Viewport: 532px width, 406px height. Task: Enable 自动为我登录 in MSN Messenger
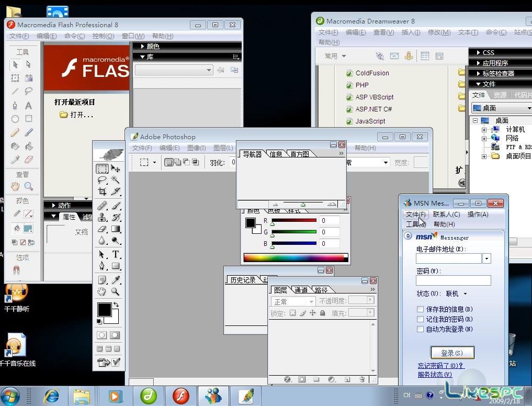(420, 329)
